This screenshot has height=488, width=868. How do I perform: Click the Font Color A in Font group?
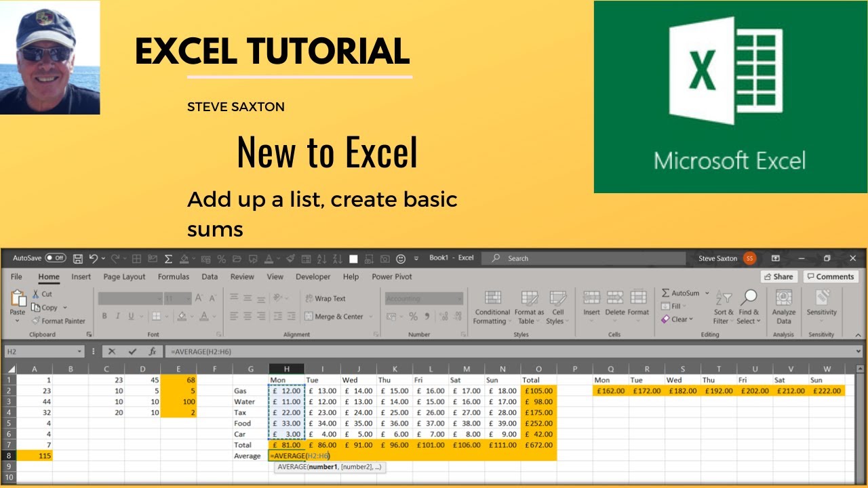coord(204,316)
